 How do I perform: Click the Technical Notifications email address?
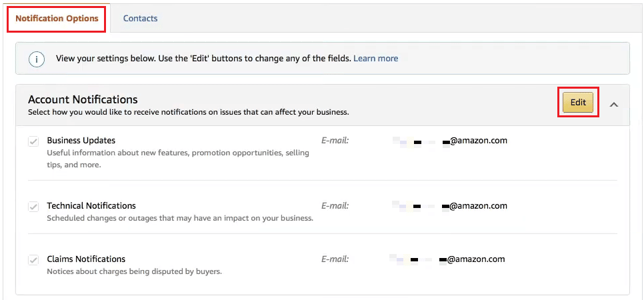tap(450, 205)
